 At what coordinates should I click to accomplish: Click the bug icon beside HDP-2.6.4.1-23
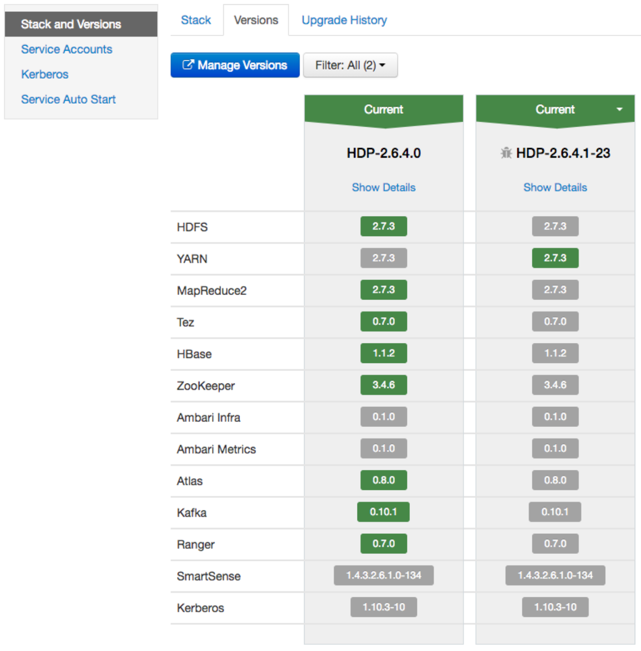[506, 153]
